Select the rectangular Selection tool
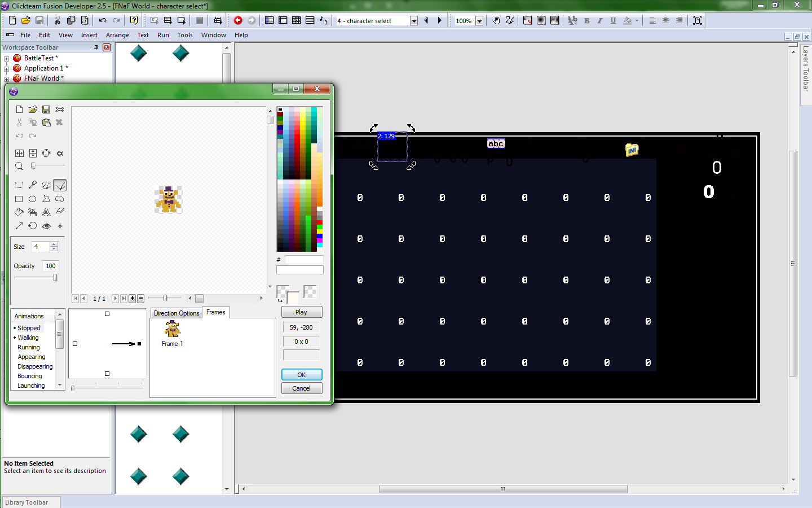The height and width of the screenshot is (508, 812). tap(19, 185)
